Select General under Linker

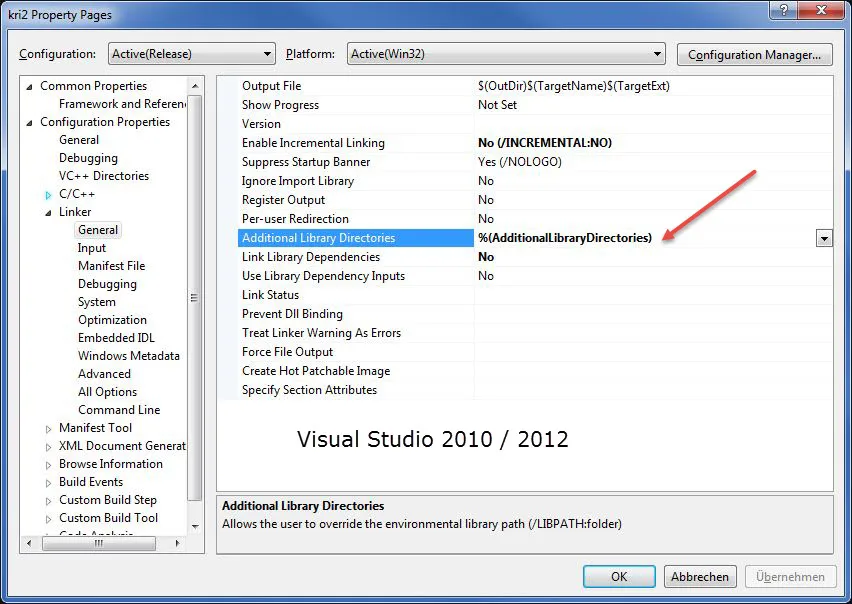(98, 230)
